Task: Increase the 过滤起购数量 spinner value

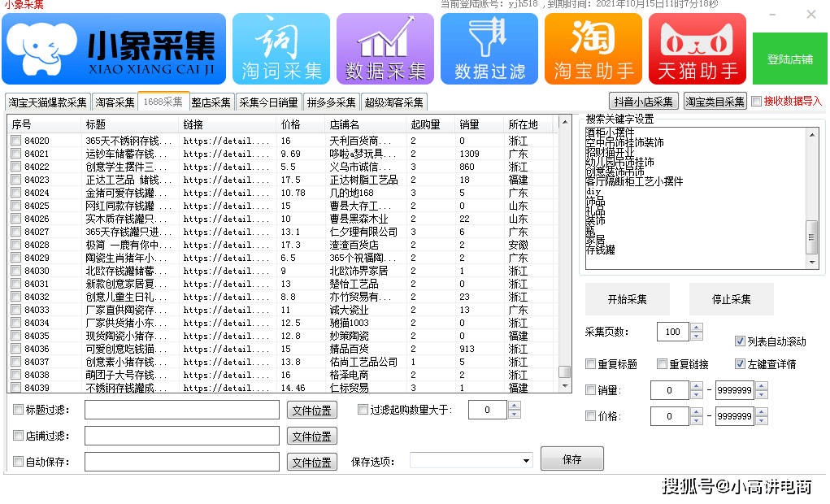Action: pyautogui.click(x=514, y=406)
